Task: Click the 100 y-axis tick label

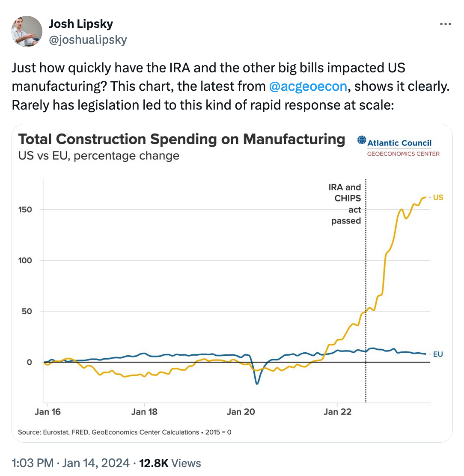Action: pos(26,260)
